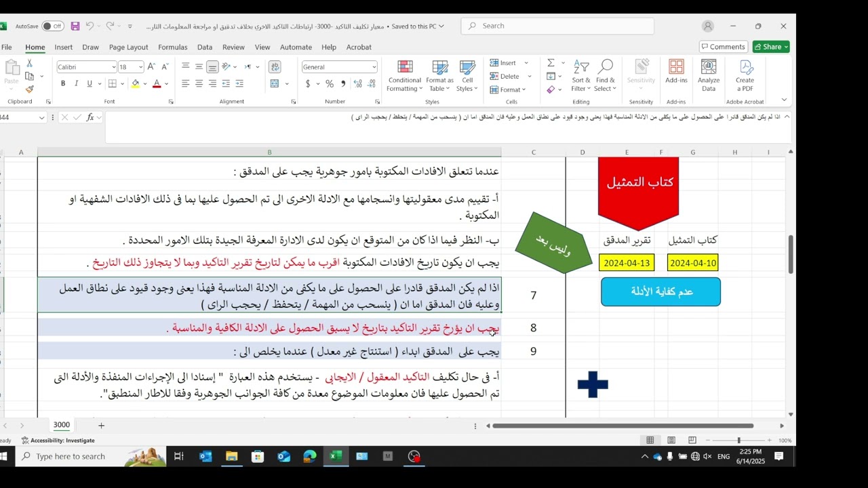The width and height of the screenshot is (868, 488).
Task: Click the Accounting dollar format icon
Action: 308,83
